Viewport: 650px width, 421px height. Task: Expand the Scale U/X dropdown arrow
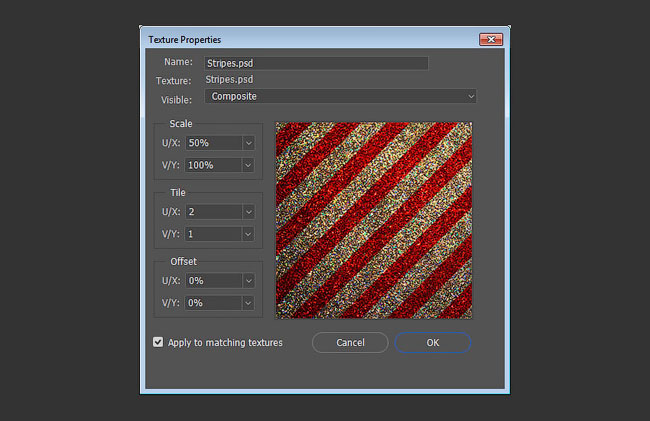pyautogui.click(x=248, y=143)
